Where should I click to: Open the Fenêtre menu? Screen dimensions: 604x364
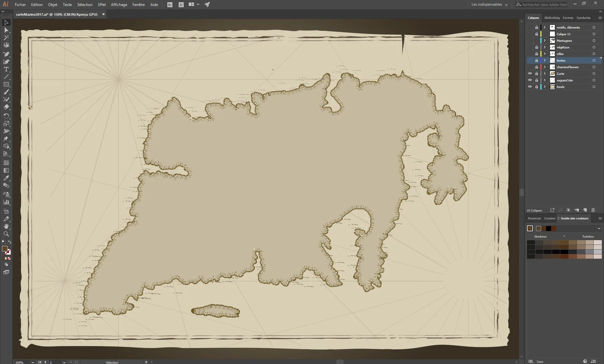138,4
